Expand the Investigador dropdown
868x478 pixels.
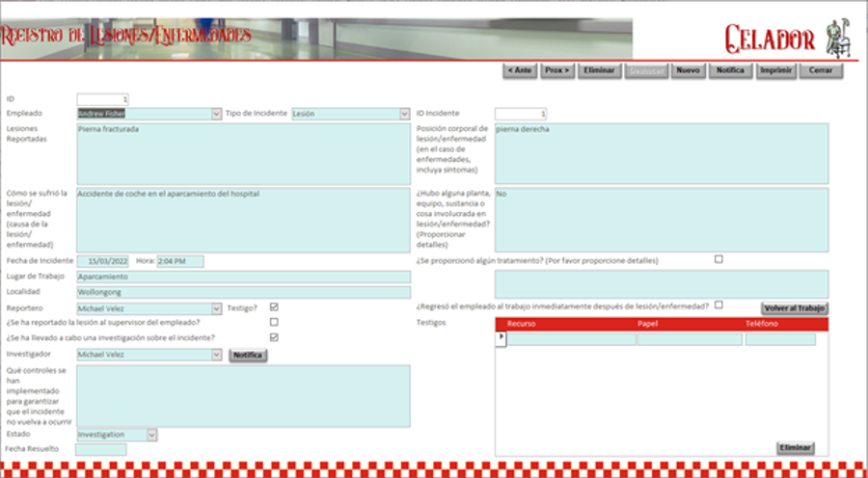point(216,355)
